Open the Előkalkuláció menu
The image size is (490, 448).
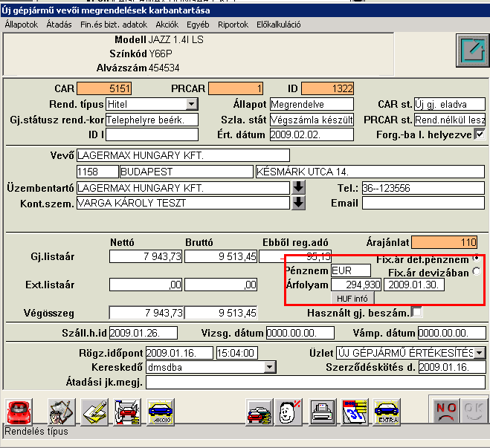(x=278, y=25)
